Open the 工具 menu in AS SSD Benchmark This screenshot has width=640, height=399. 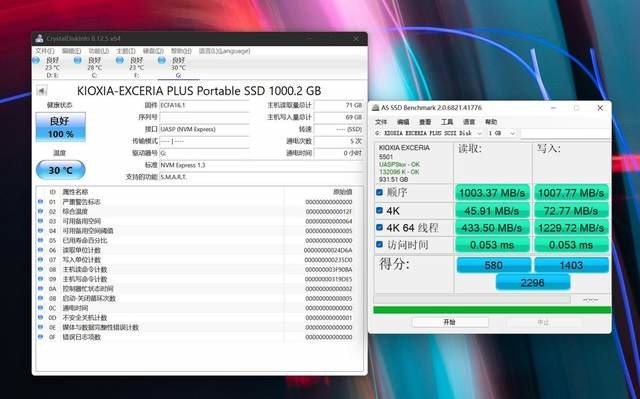[x=447, y=122]
